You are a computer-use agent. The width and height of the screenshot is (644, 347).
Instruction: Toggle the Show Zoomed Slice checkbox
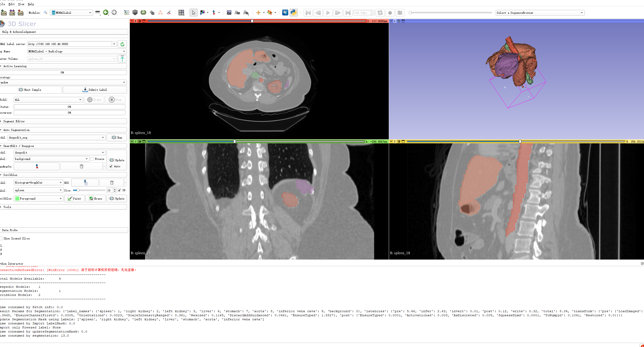click(1, 238)
